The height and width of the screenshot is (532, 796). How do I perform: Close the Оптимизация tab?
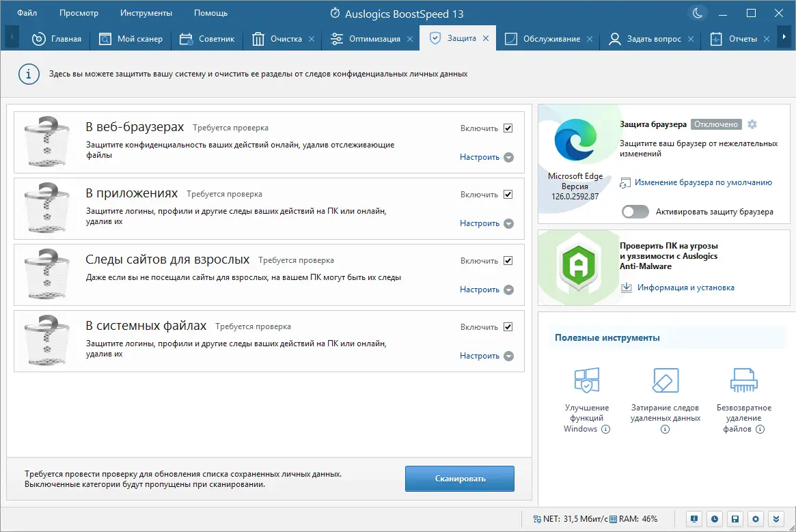click(410, 39)
